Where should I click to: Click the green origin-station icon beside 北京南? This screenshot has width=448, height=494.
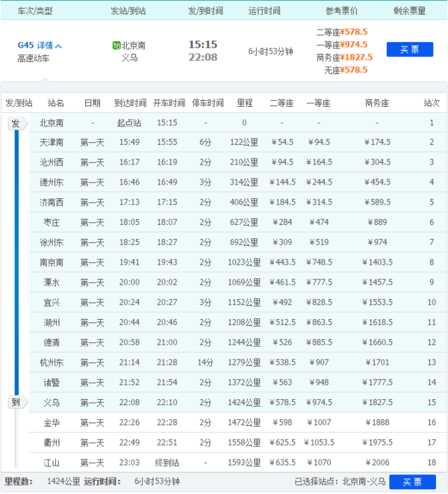tap(116, 45)
